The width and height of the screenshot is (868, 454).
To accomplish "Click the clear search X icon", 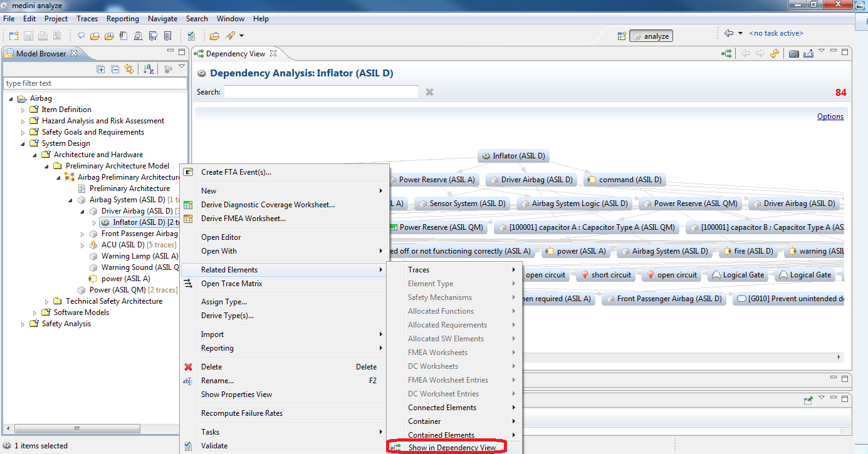I will 430,92.
